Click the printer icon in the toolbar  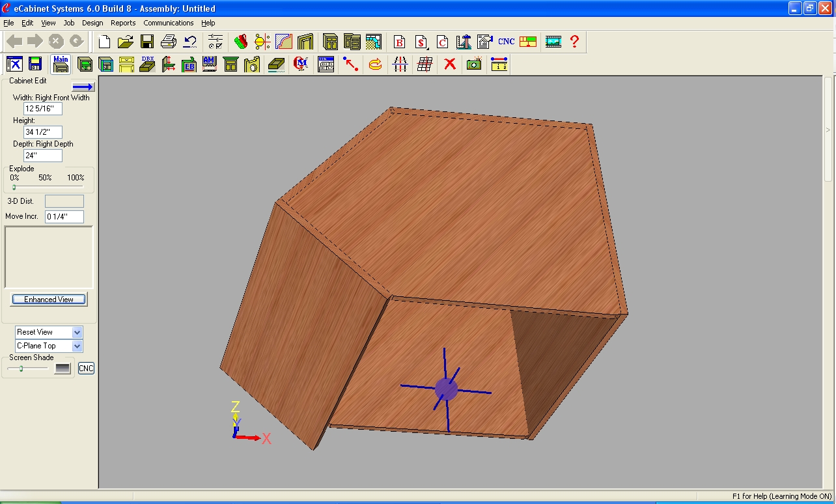pyautogui.click(x=169, y=42)
